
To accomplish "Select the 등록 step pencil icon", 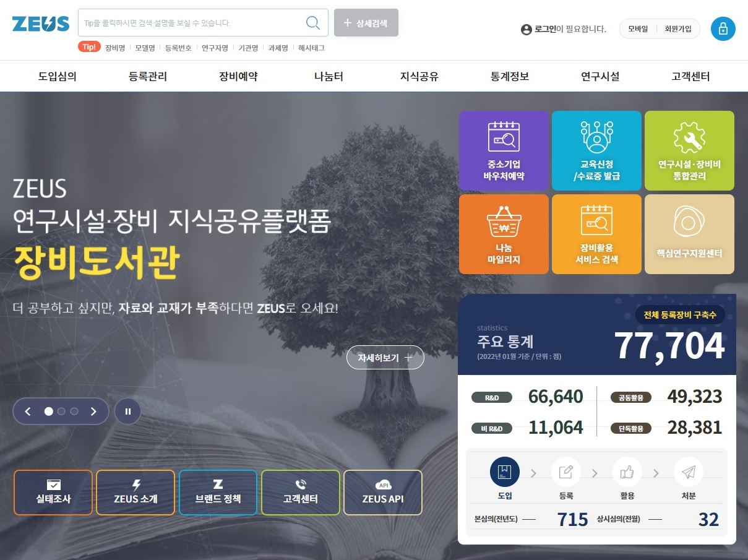I will [565, 472].
